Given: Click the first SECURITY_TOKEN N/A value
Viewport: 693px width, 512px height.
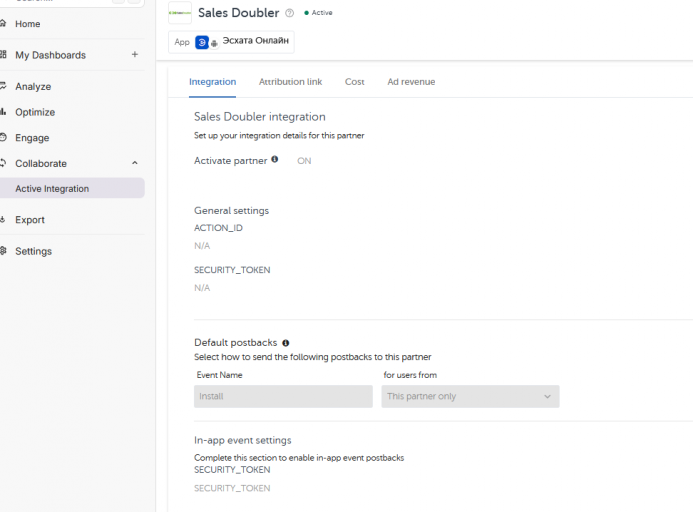Looking at the screenshot, I should pyautogui.click(x=202, y=288).
